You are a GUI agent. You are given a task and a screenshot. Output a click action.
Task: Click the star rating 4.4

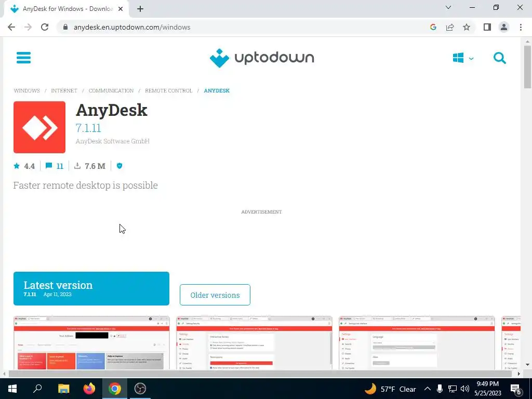click(24, 166)
